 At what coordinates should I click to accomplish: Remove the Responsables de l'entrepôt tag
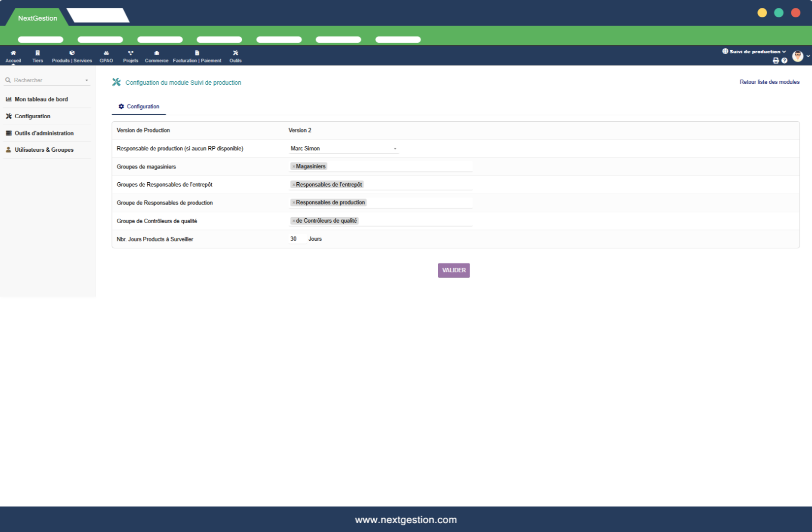[x=293, y=185]
